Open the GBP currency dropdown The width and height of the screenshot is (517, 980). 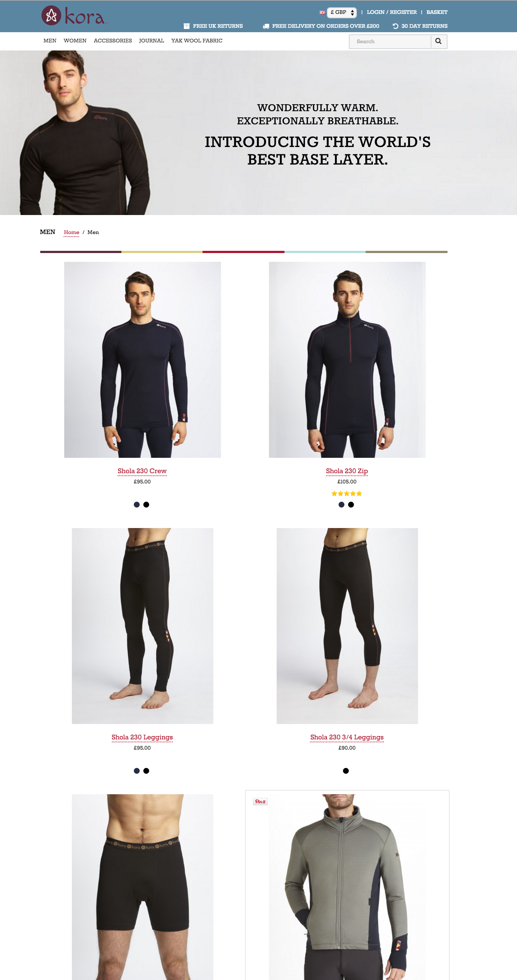point(341,12)
